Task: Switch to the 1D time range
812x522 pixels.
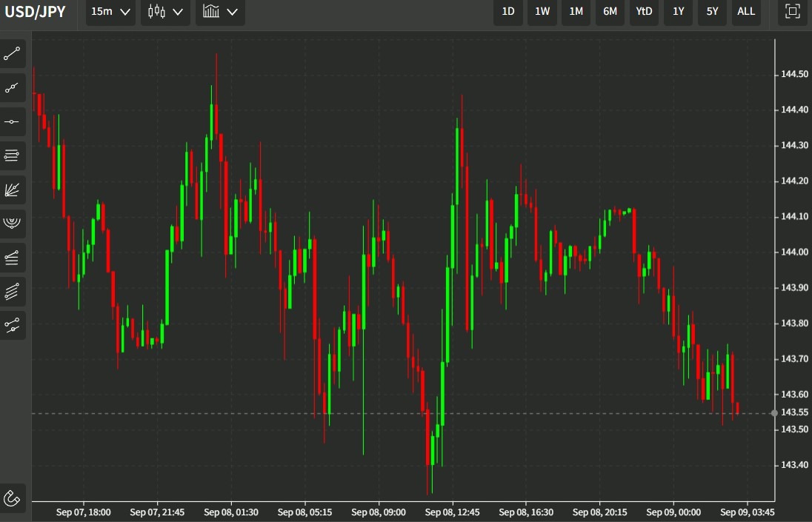Action: (508, 12)
